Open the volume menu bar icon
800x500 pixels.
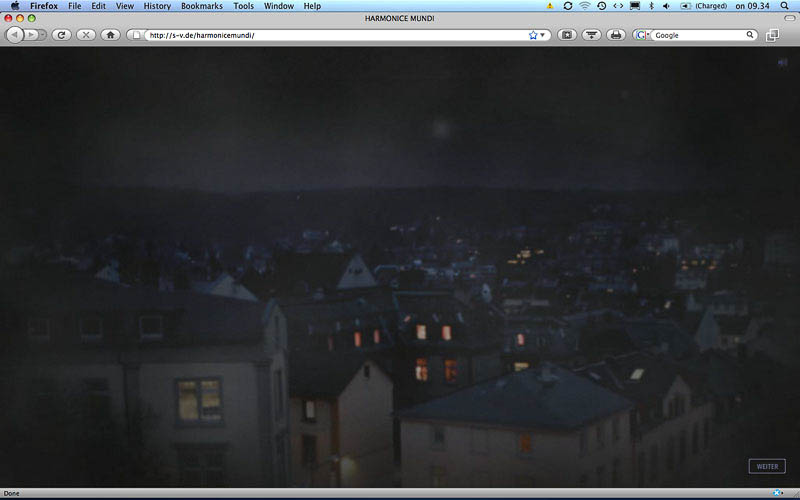pyautogui.click(x=666, y=6)
